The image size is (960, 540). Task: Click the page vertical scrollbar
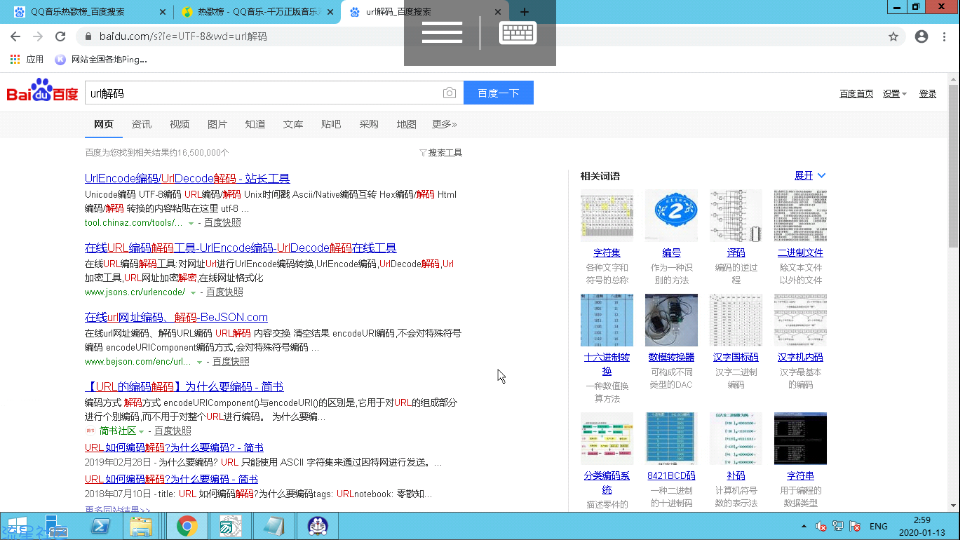click(953, 165)
